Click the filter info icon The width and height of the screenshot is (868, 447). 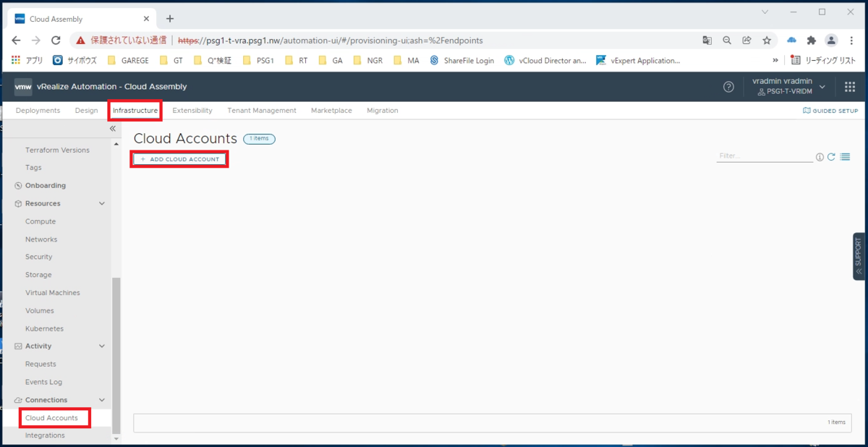[x=820, y=157]
